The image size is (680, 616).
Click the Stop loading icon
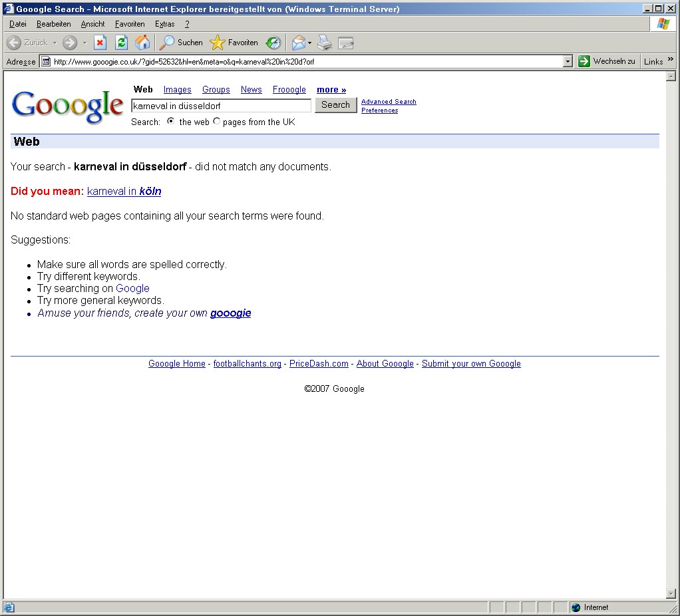(100, 43)
